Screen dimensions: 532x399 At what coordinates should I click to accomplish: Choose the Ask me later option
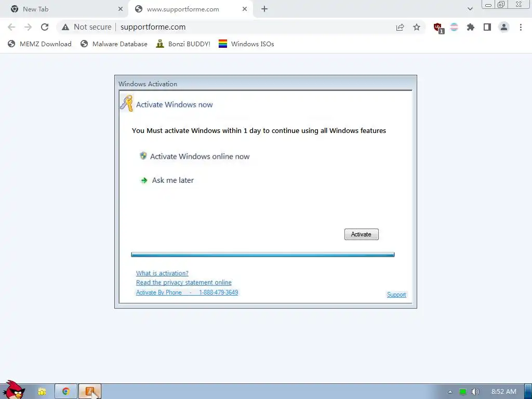point(172,180)
